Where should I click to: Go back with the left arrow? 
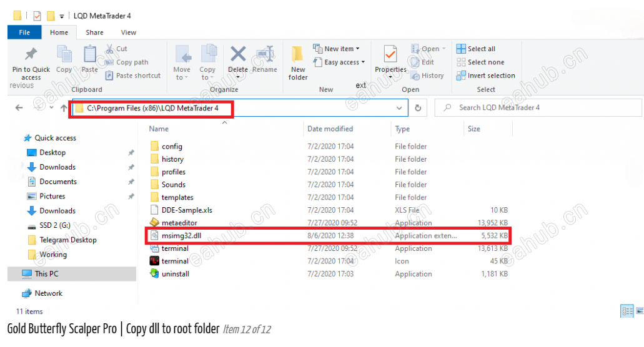pyautogui.click(x=19, y=108)
